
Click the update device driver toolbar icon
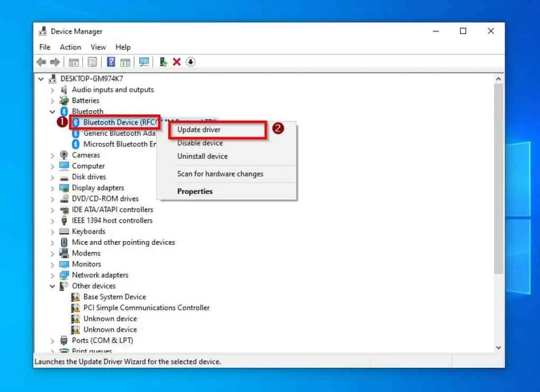click(x=163, y=62)
